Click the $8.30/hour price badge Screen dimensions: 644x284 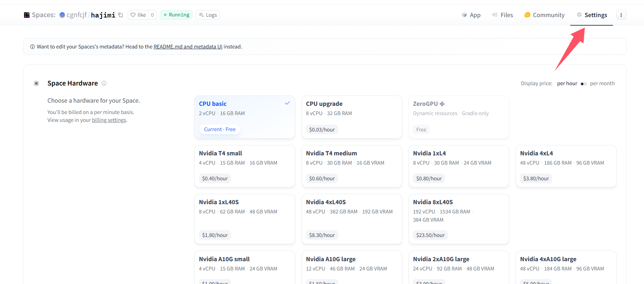click(322, 235)
